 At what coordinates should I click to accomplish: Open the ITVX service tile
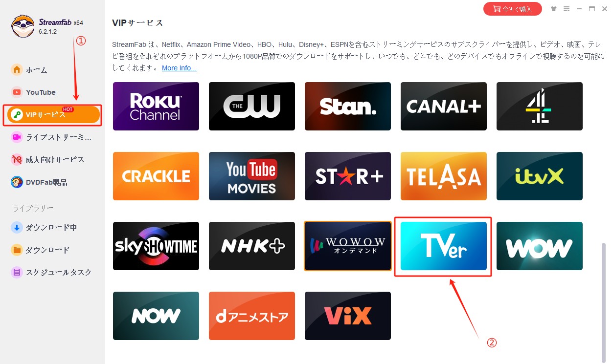click(540, 176)
